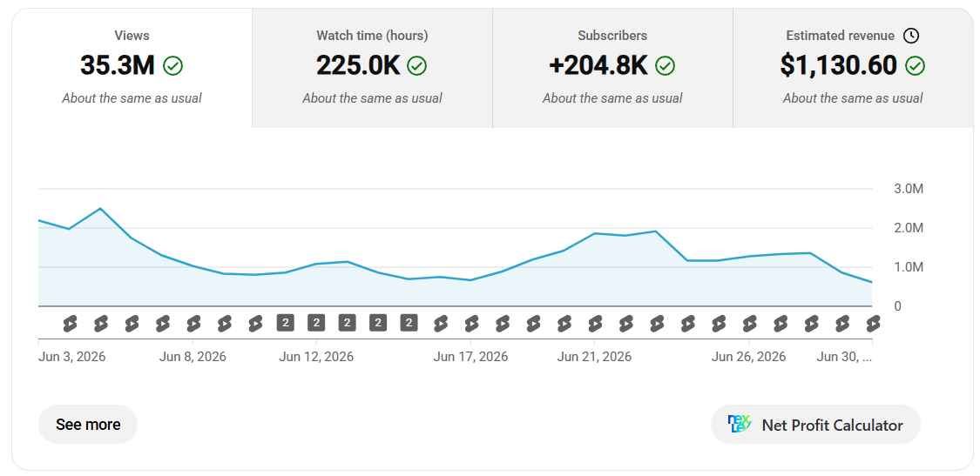This screenshot has width=980, height=476.
Task: Open the '2' uploads badge above Jun 12, 2026
Action: click(316, 323)
